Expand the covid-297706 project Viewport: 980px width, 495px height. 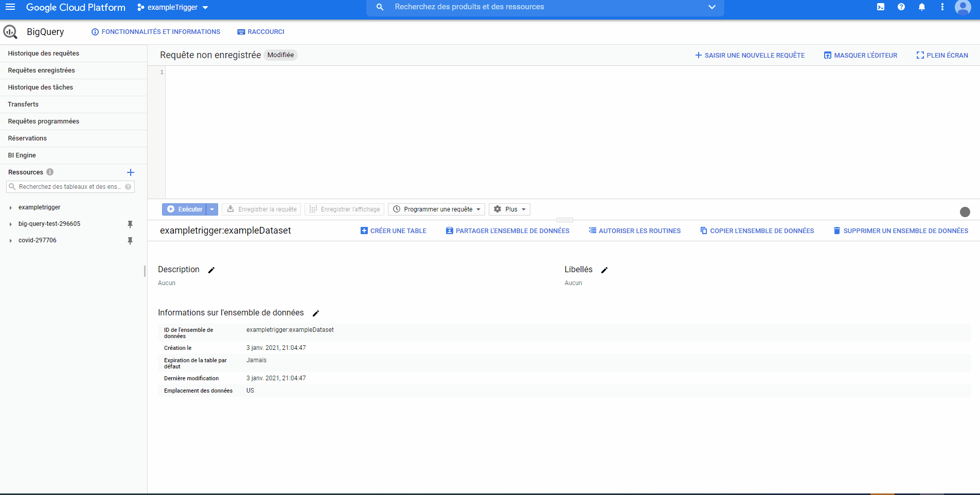tap(10, 241)
